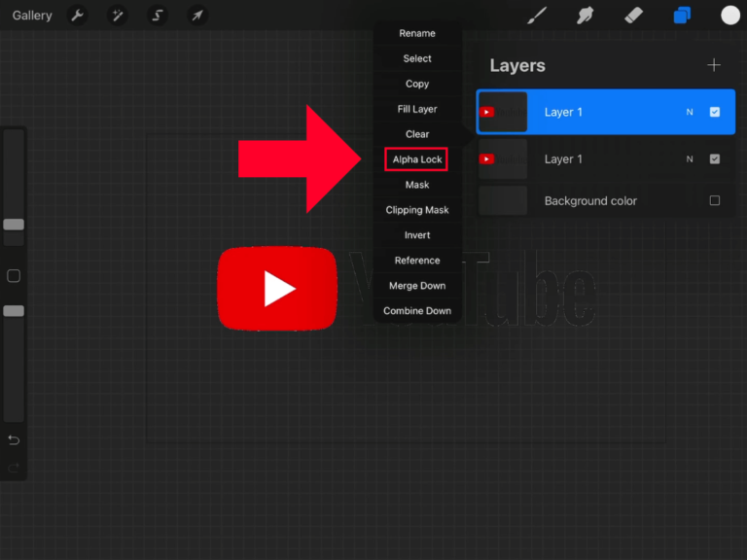Add a new layer with plus icon
747x560 pixels.
click(714, 65)
